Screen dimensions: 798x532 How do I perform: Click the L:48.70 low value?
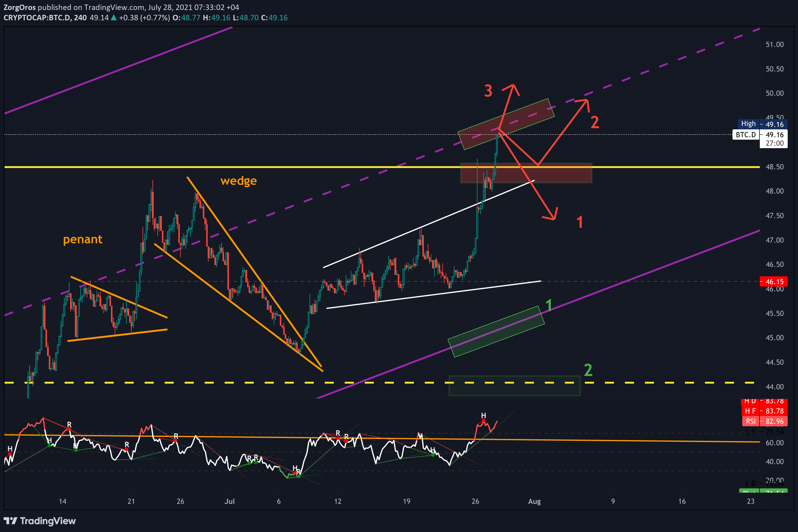coord(246,18)
